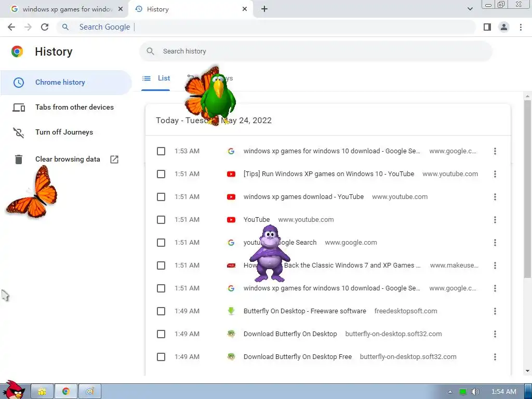Click the forward navigation arrow
The image size is (532, 399).
[28, 27]
